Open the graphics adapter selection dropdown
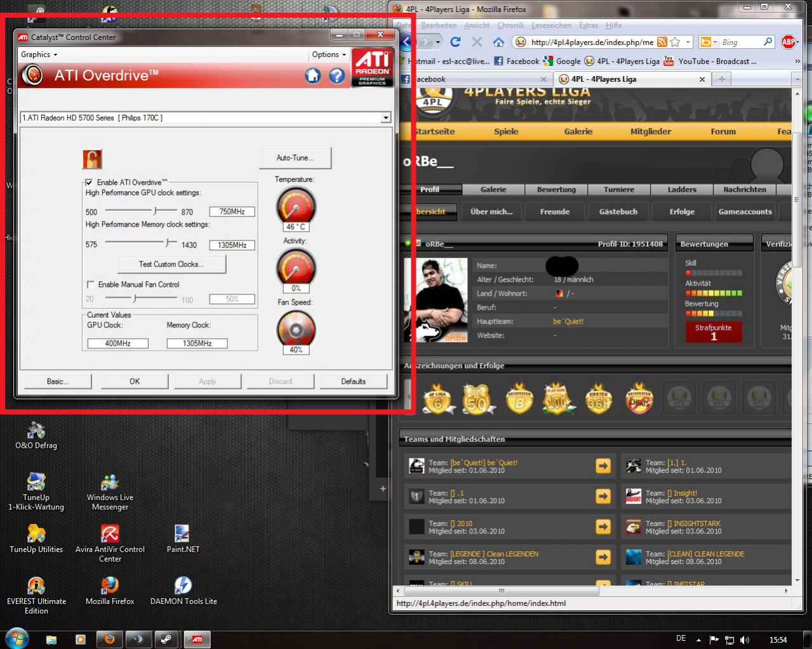Viewport: 812px width, 649px height. pyautogui.click(x=385, y=118)
